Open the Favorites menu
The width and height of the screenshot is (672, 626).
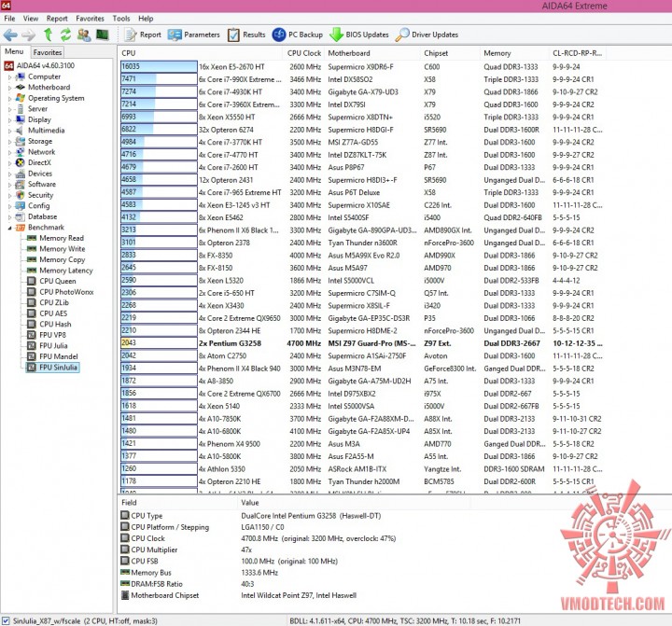click(90, 19)
